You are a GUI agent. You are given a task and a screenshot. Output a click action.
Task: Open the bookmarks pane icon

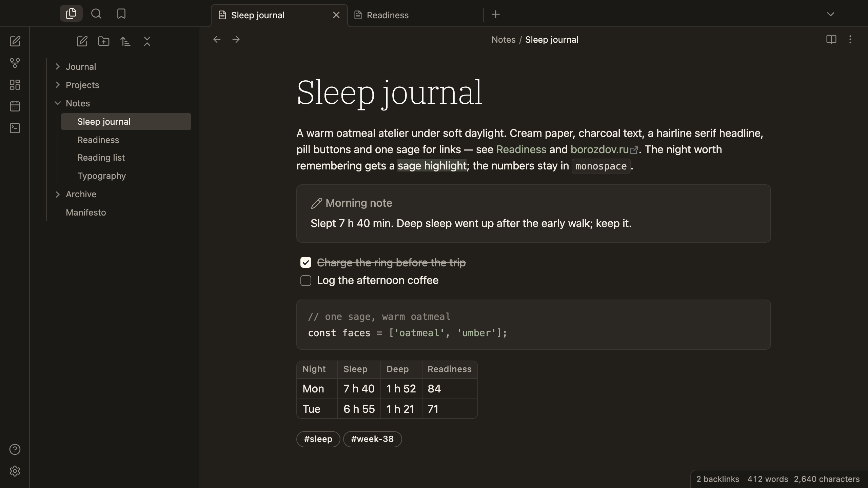pyautogui.click(x=121, y=14)
